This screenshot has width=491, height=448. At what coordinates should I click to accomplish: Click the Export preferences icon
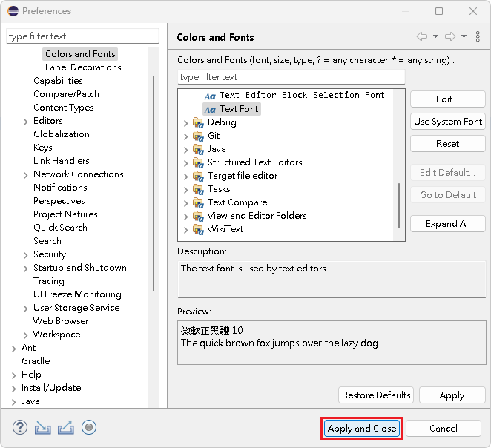65,427
